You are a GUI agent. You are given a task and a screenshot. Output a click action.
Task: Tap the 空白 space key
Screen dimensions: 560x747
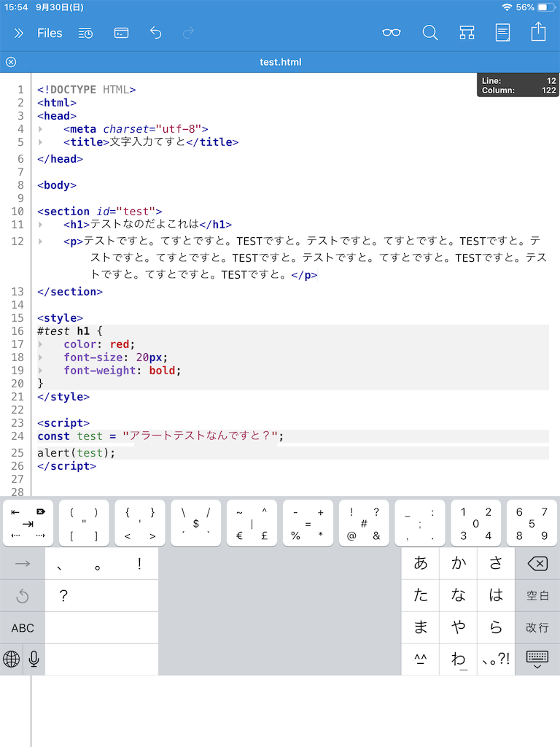[537, 595]
